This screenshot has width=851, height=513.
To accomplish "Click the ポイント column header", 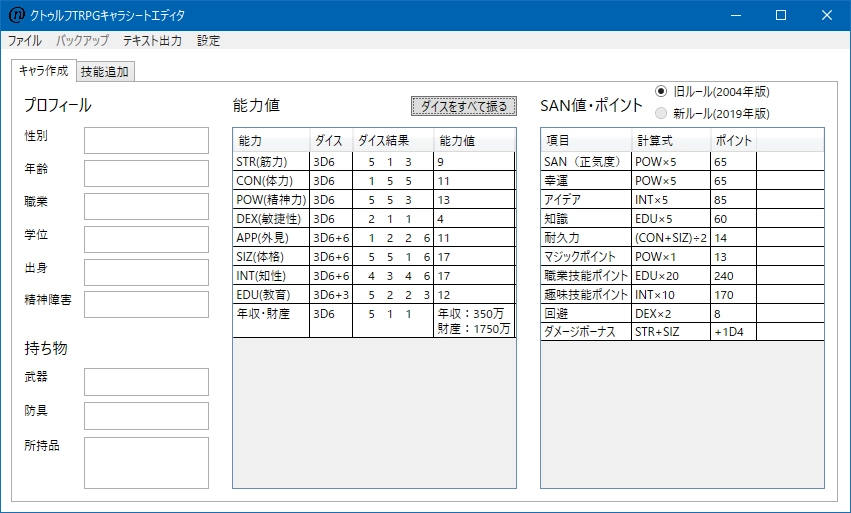I will 734,141.
